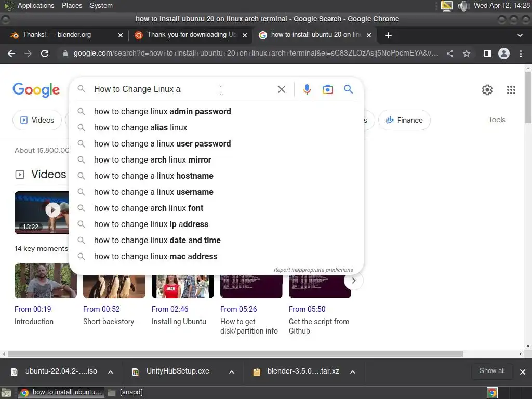Viewport: 532px width, 399px height.
Task: Open a new tab with plus button
Action: (x=389, y=35)
